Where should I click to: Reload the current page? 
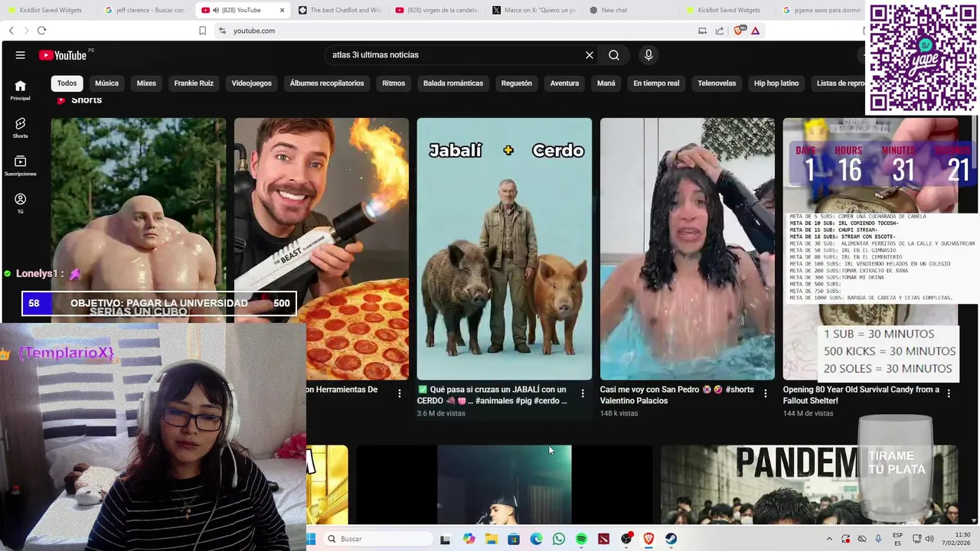(x=41, y=31)
